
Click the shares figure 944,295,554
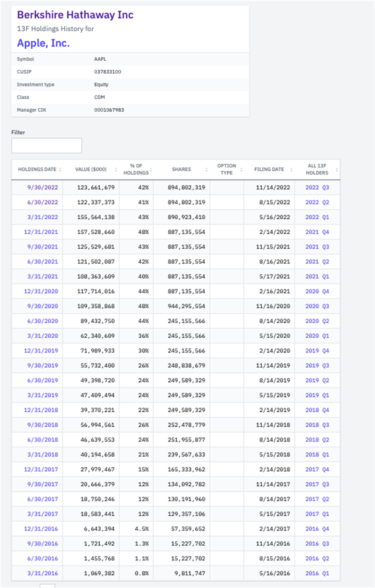[187, 306]
